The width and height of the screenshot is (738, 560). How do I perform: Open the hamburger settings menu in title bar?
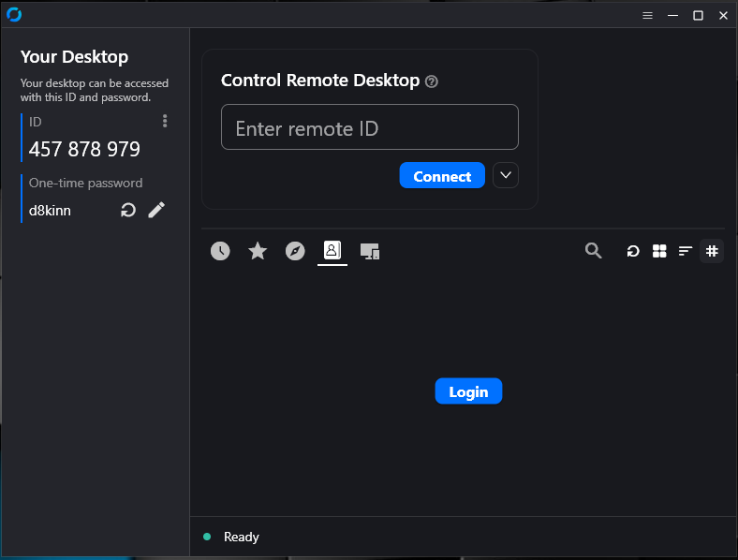647,16
